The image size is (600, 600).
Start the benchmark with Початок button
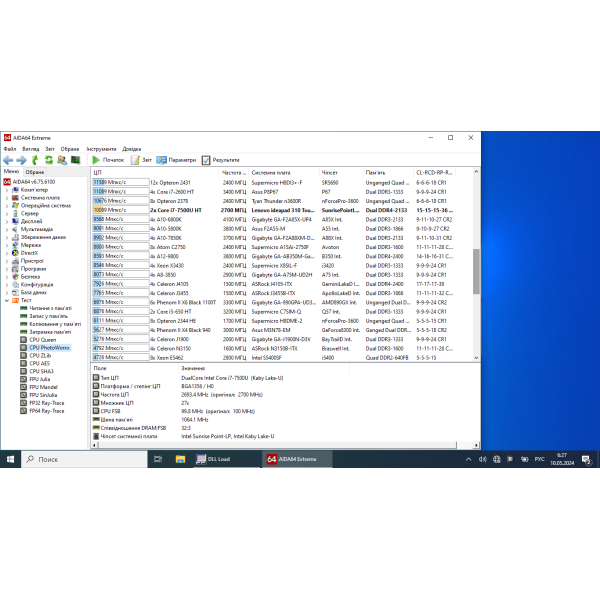[108, 160]
